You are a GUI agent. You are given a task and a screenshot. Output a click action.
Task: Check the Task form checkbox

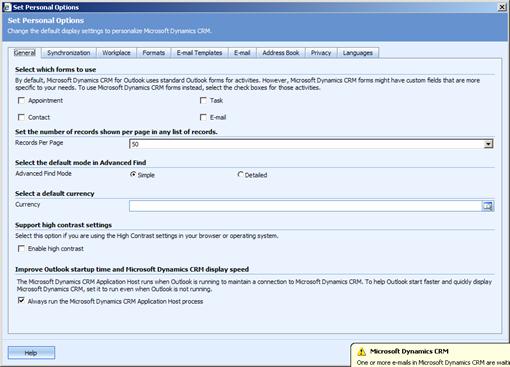tap(203, 100)
